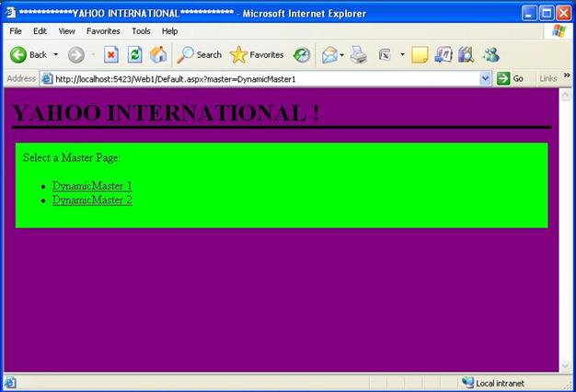Expand the address bar history dropdown
The width and height of the screenshot is (576, 392).
click(x=485, y=78)
